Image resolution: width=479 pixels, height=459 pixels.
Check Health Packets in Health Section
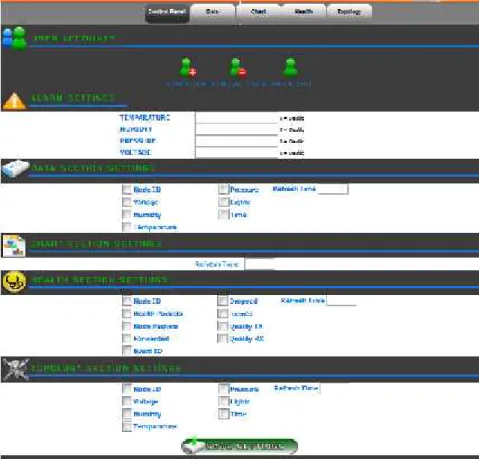point(127,313)
